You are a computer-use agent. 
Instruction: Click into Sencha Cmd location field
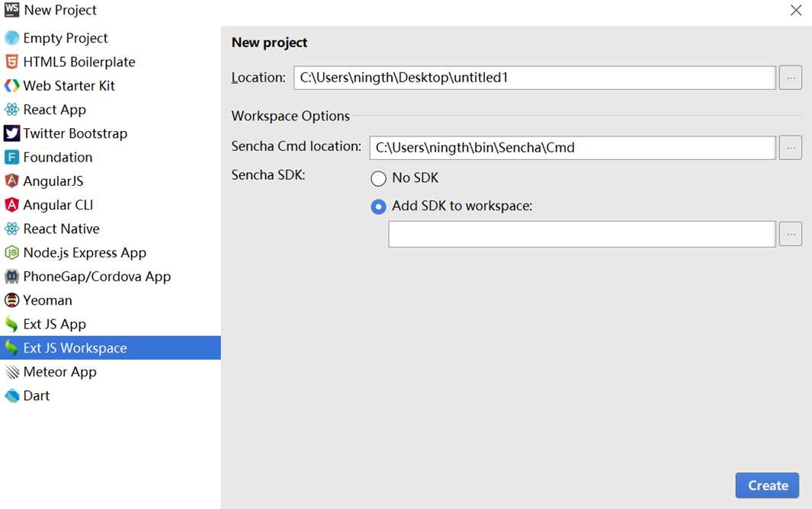coord(573,148)
